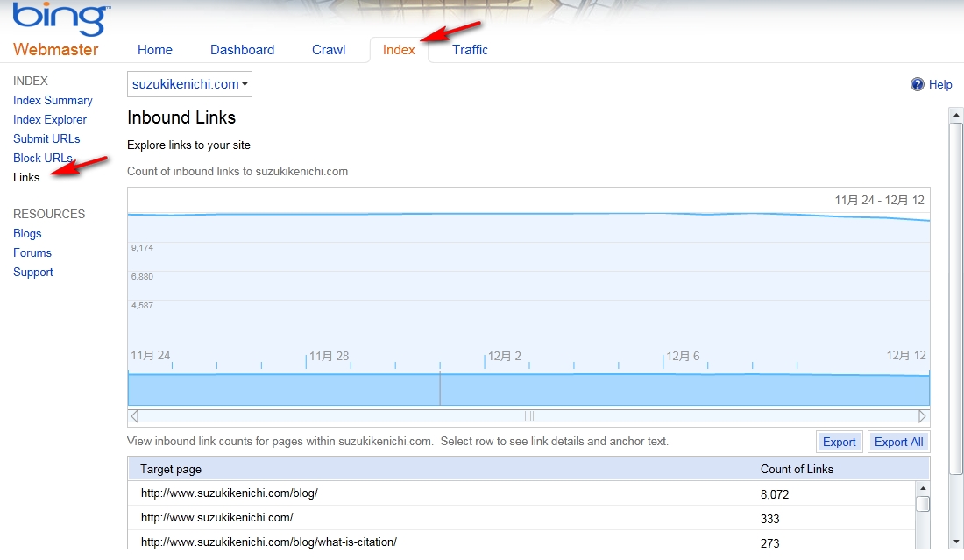Visit the Forums resource link
964x560 pixels.
(32, 252)
